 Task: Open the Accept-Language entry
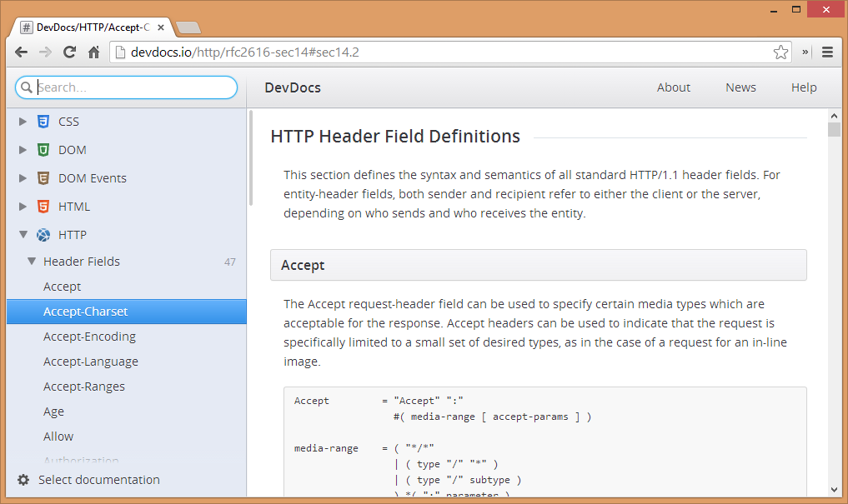[91, 362]
